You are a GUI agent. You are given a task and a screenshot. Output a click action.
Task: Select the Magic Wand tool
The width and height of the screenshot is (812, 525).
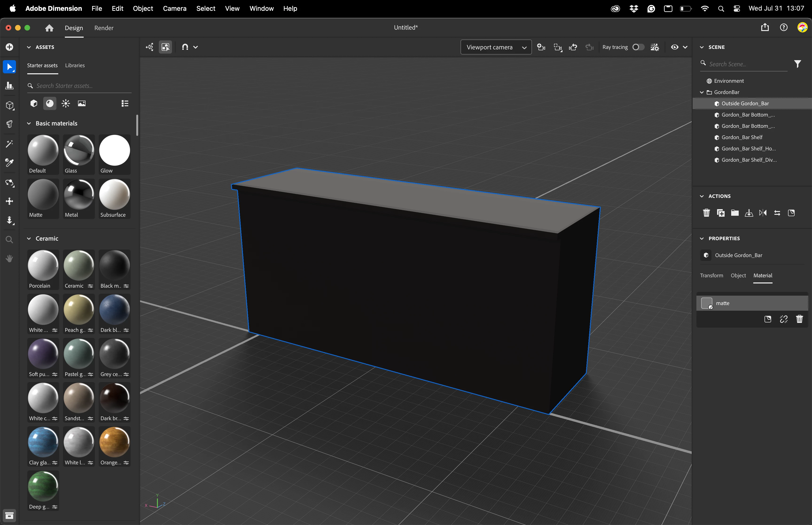(x=9, y=144)
